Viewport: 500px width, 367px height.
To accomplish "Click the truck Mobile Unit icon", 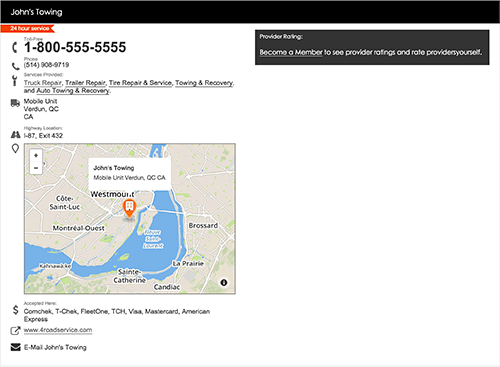I will point(15,103).
